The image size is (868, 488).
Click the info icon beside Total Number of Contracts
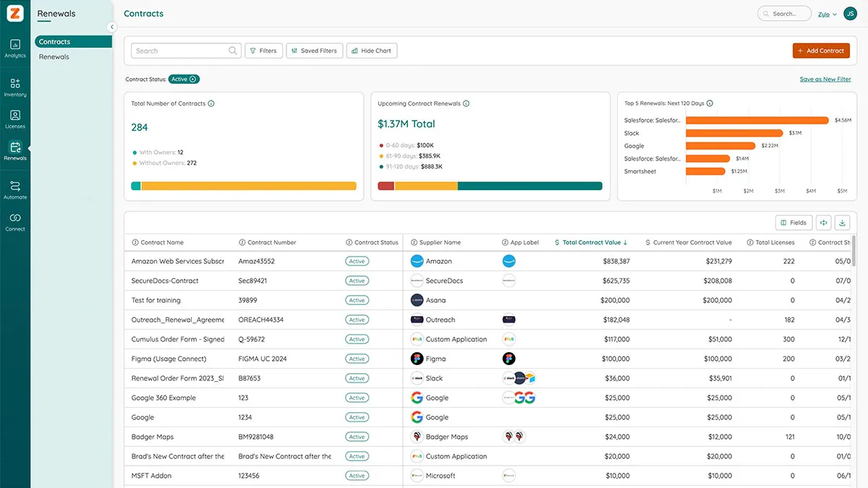coord(211,103)
